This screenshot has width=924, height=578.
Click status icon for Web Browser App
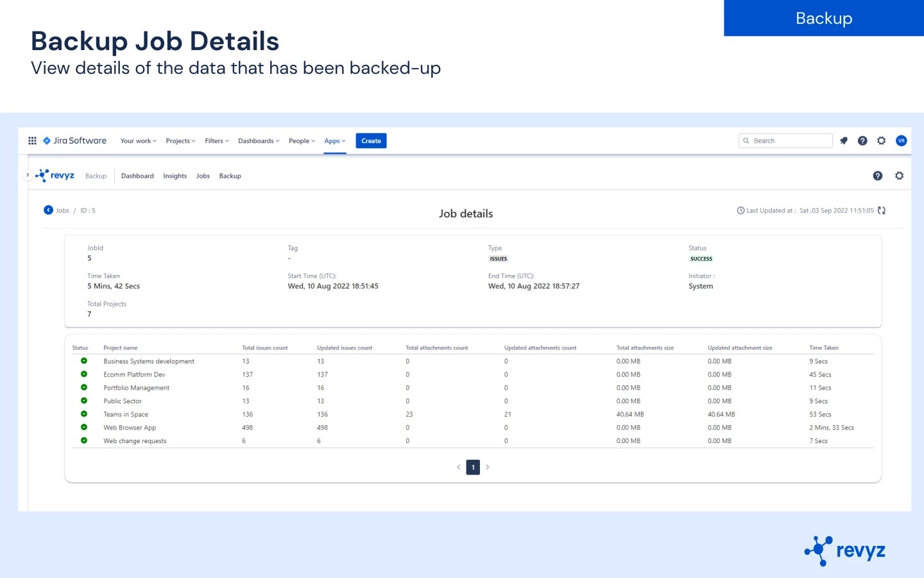click(84, 427)
